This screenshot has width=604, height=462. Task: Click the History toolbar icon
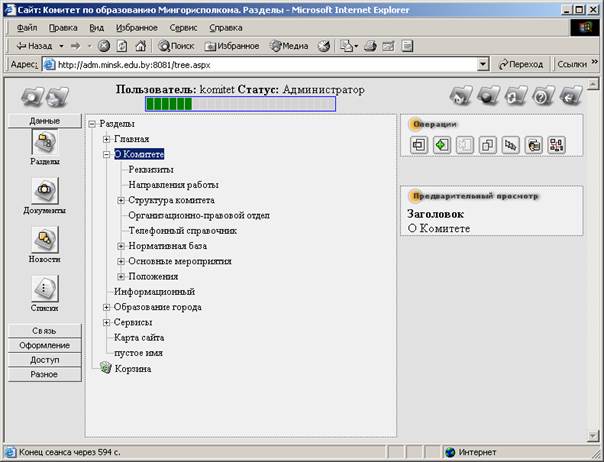(x=324, y=46)
